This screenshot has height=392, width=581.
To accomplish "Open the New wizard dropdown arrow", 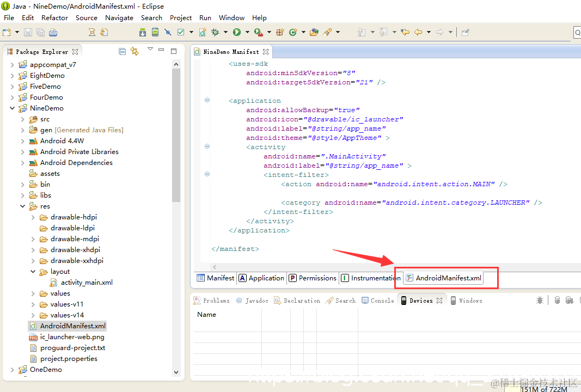I will [17, 32].
